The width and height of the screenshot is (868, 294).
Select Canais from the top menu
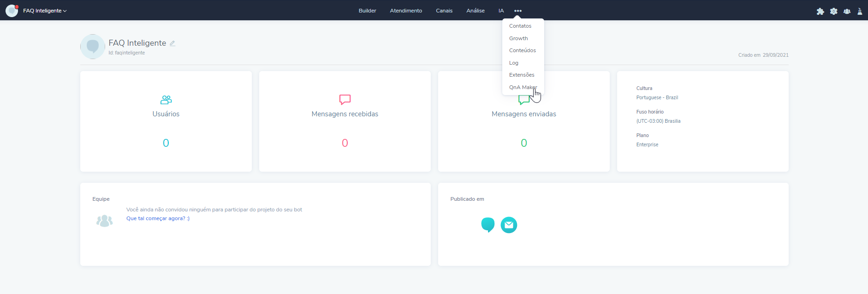(x=444, y=11)
